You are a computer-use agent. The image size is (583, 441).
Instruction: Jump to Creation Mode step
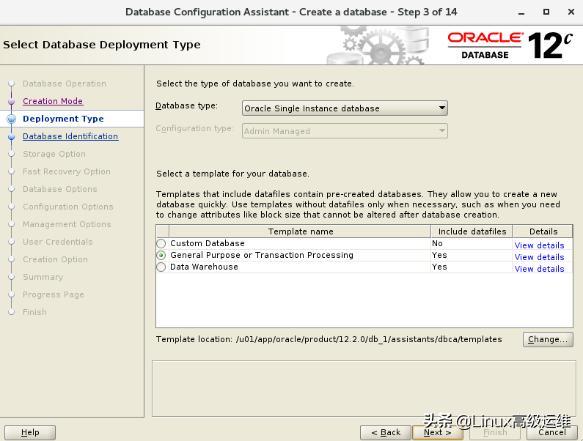click(52, 101)
